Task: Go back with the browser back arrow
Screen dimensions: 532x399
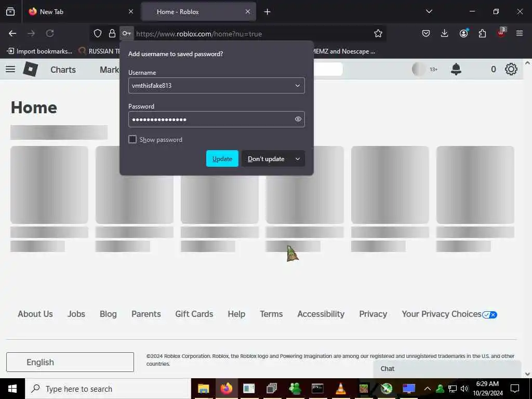Action: coord(12,33)
